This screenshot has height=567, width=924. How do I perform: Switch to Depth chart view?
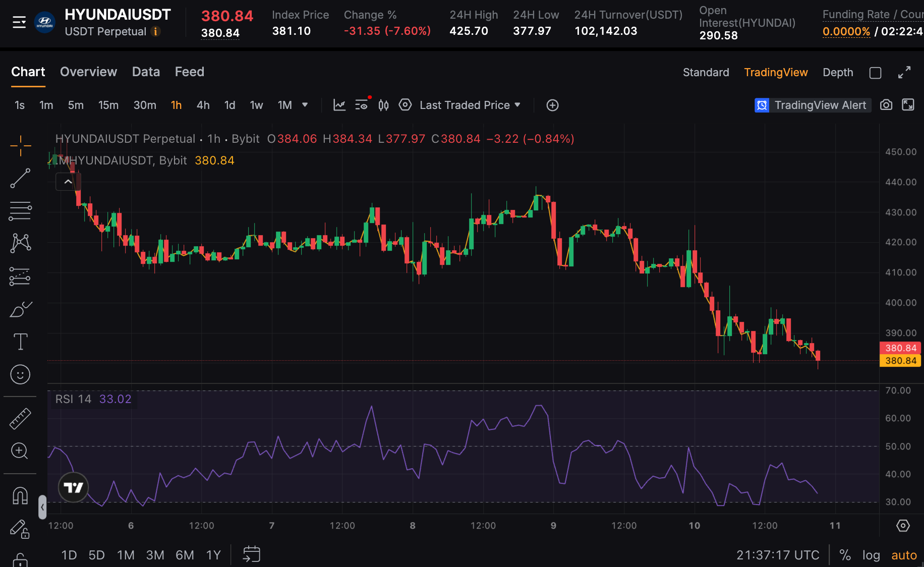838,73
